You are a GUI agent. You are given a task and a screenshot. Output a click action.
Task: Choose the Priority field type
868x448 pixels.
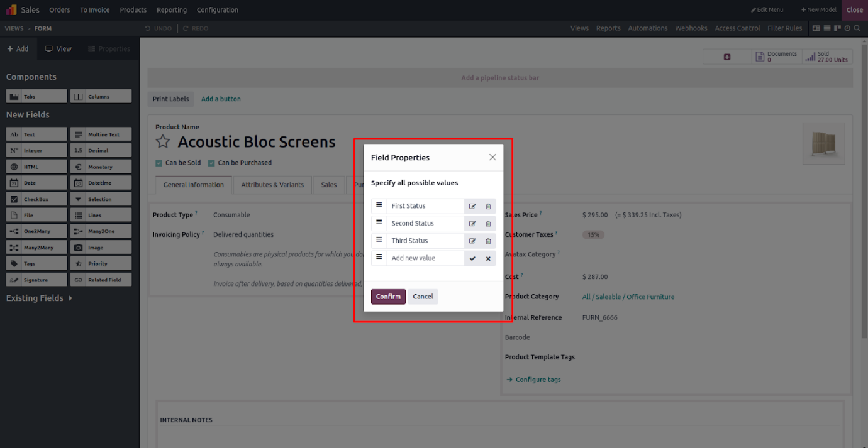coord(101,264)
